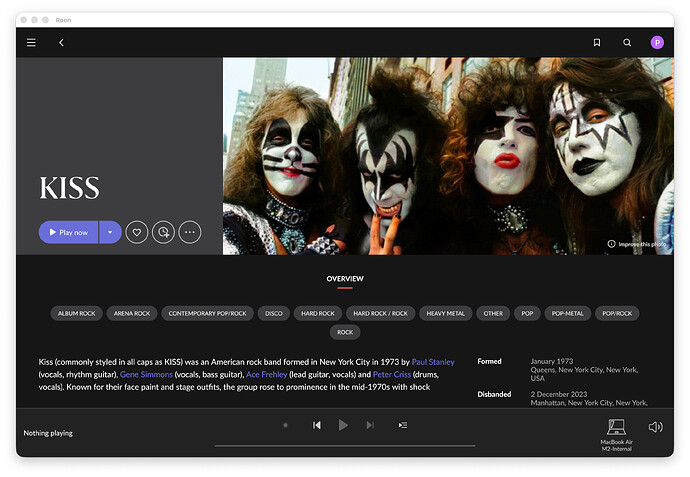The width and height of the screenshot is (690, 477).
Task: Open the volume speaker control
Action: 656,427
